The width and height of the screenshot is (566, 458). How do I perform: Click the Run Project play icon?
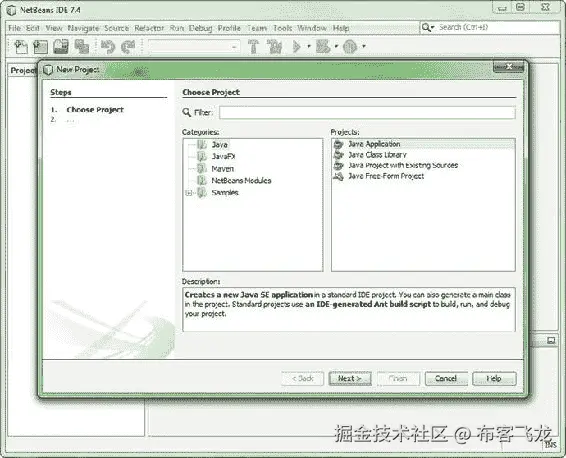click(x=297, y=47)
